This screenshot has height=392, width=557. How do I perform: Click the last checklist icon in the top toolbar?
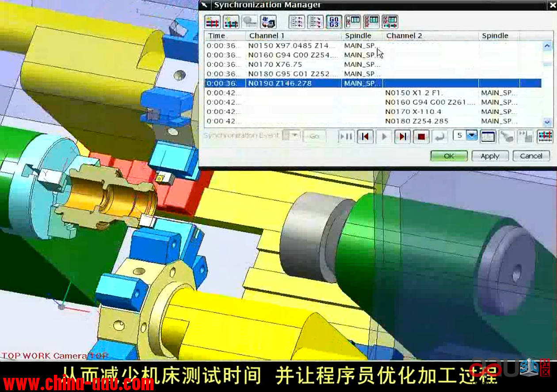pyautogui.click(x=390, y=22)
